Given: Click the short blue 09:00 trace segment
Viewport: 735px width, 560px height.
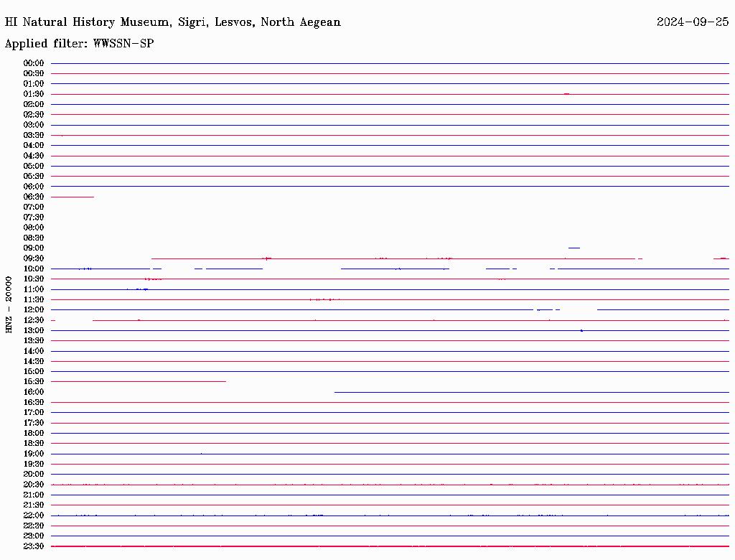Looking at the screenshot, I should [x=574, y=248].
